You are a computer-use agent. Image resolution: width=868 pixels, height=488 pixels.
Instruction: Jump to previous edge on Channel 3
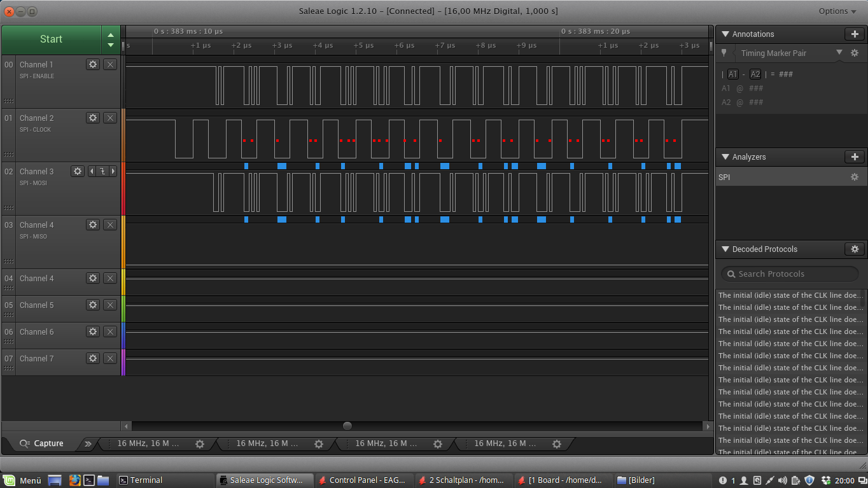point(92,171)
